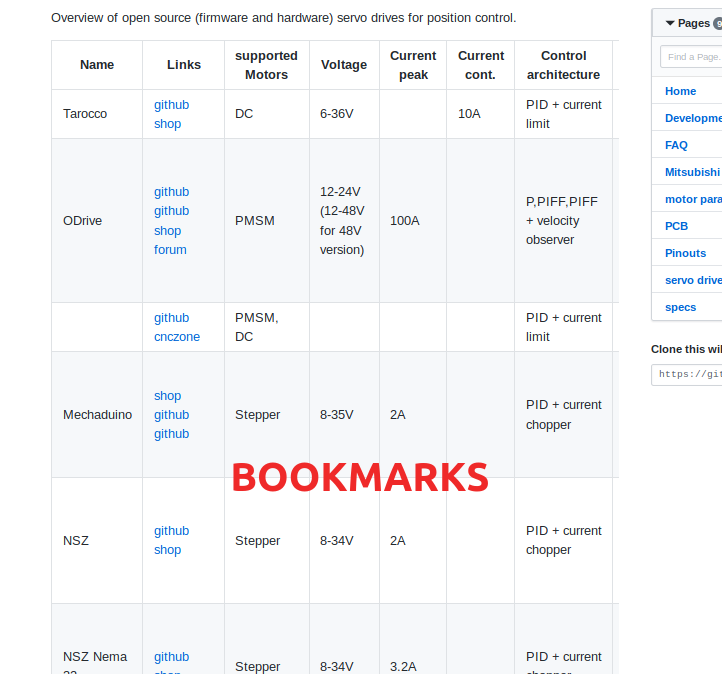Open ODrive shop link
The image size is (722, 674).
(x=167, y=231)
